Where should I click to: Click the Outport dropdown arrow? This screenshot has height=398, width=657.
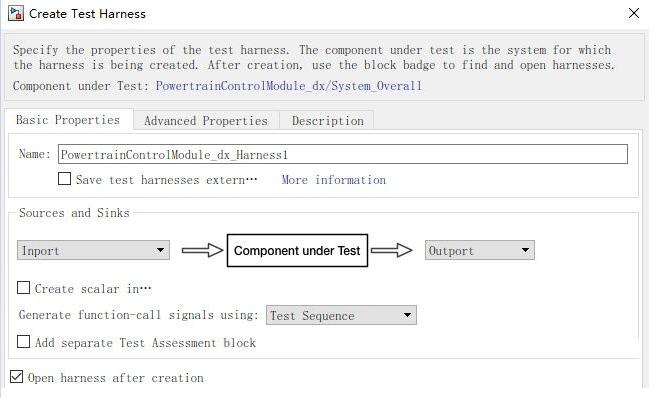pyautogui.click(x=525, y=250)
